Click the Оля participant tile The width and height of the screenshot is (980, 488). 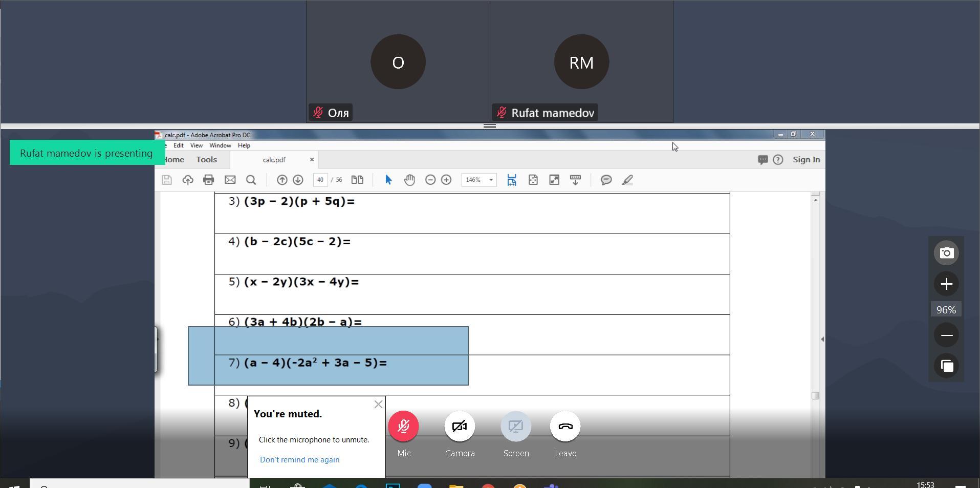(x=398, y=61)
